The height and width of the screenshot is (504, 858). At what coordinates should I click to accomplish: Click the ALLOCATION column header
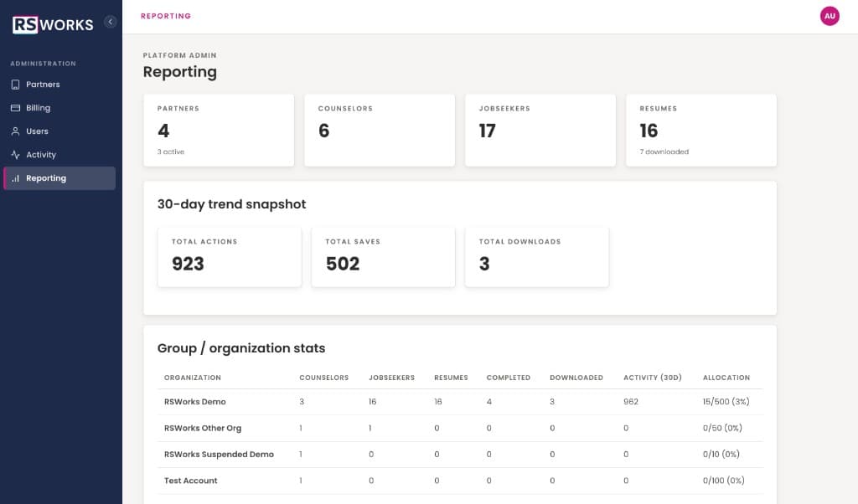point(726,378)
